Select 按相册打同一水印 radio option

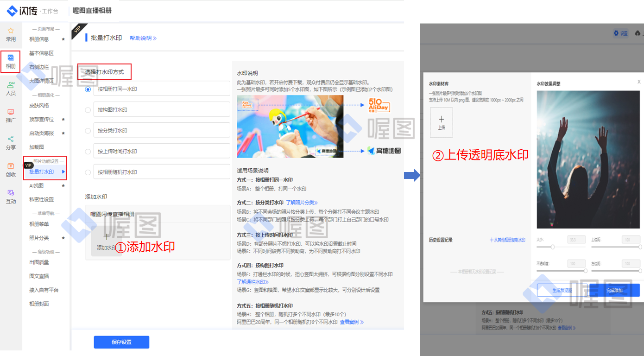[x=88, y=89]
